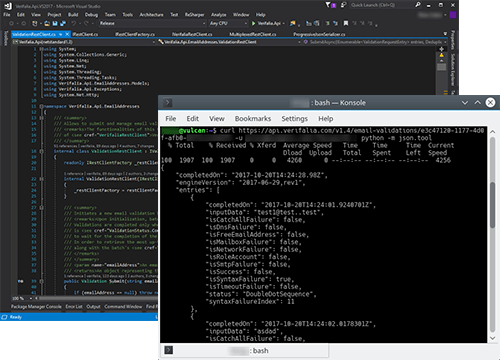Viewport: 500px width, 360px height.
Task: Open the Release configuration dropdown
Action: click(x=152, y=23)
